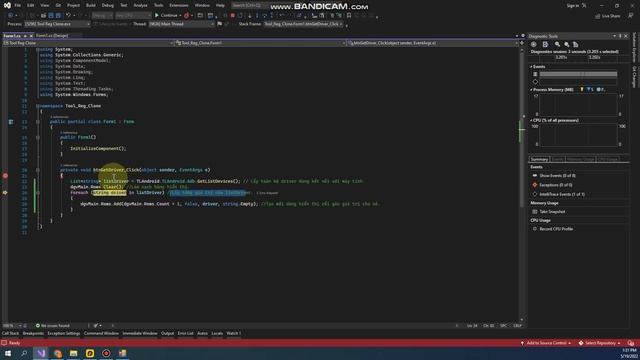
Task: Open the Breakpoints tab
Action: (x=33, y=333)
